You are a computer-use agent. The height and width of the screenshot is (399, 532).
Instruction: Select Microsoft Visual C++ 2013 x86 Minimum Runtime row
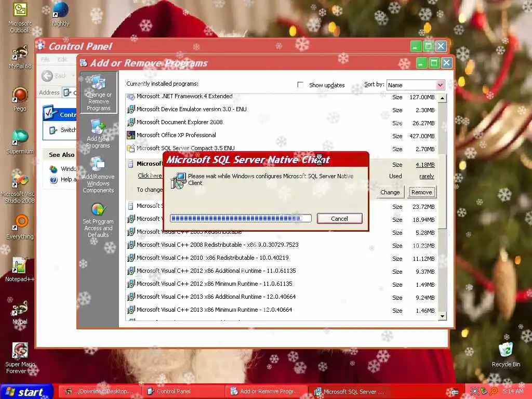click(x=282, y=310)
